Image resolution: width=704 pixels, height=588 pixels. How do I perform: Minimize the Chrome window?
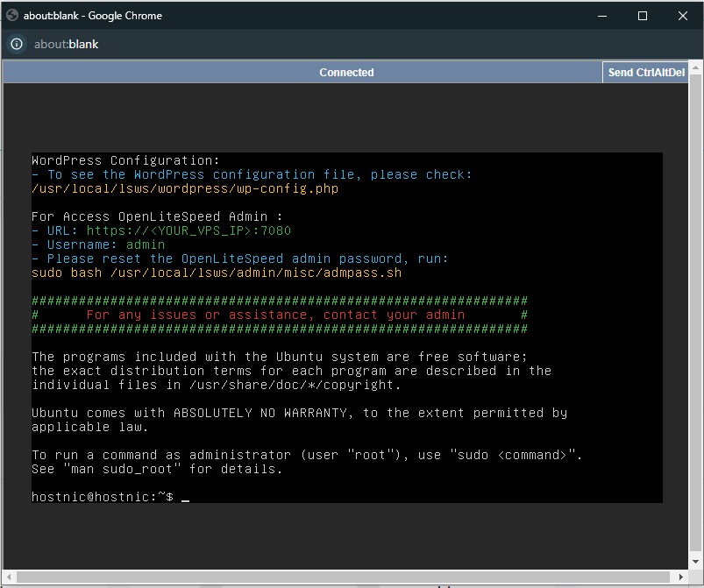(x=601, y=16)
